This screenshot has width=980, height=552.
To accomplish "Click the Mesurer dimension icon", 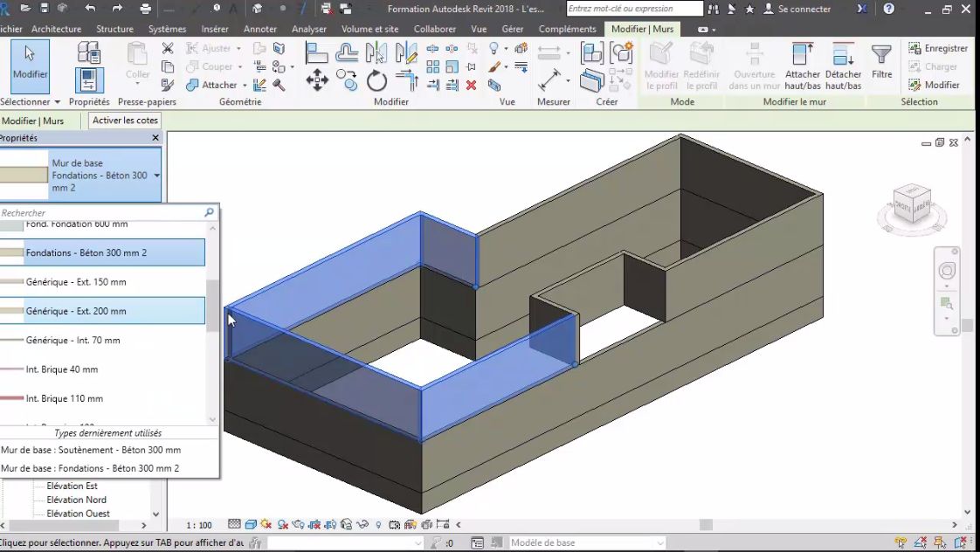I will pyautogui.click(x=550, y=80).
